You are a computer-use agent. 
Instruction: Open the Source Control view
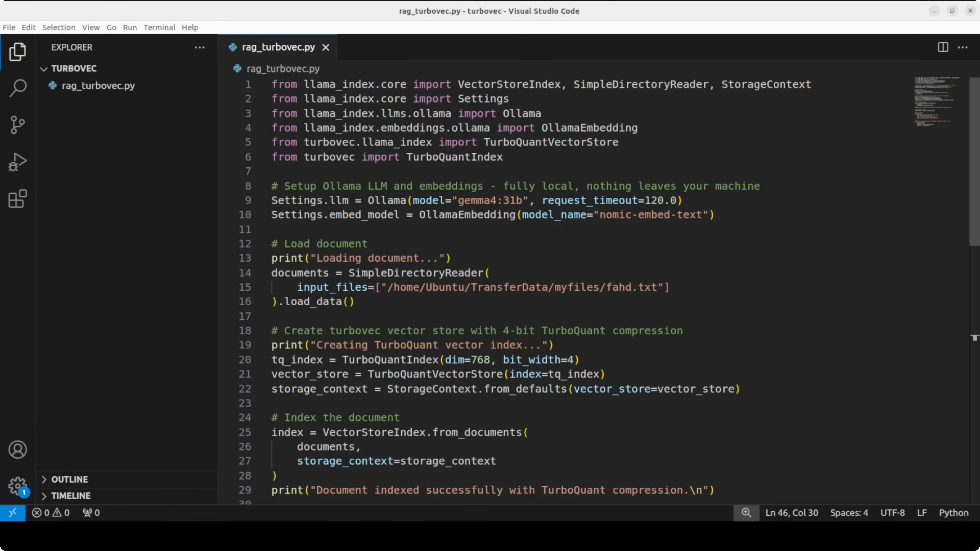click(18, 125)
